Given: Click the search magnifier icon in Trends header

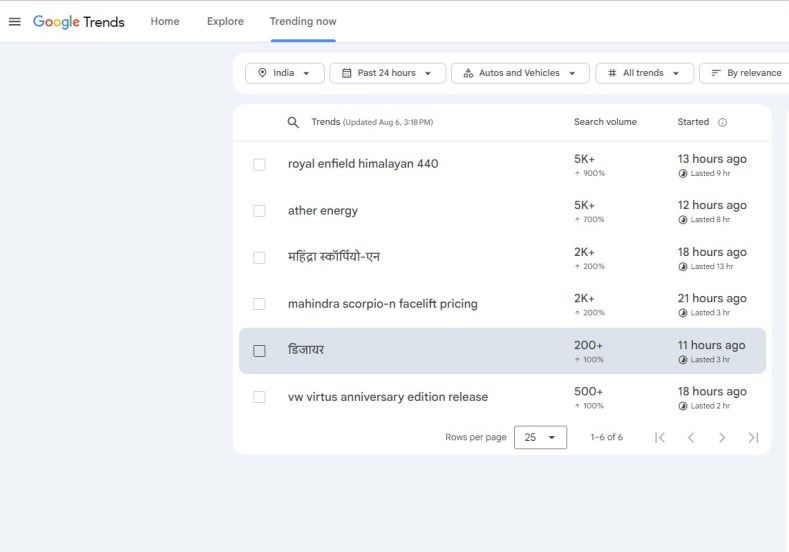Looking at the screenshot, I should 293,122.
